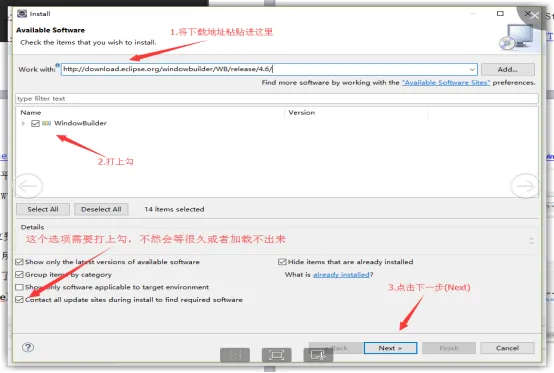Open the Available Software Sites link
The image size is (554, 373).
pos(446,83)
